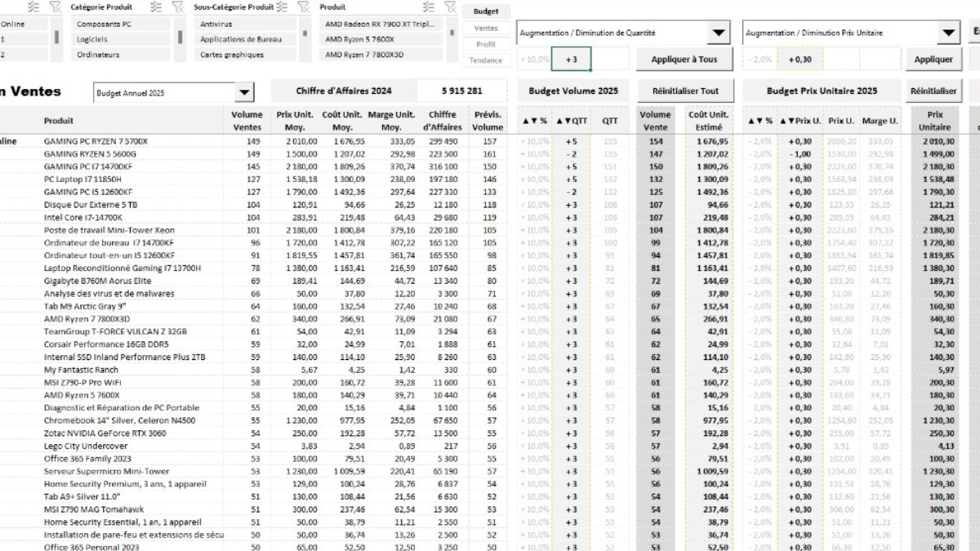Clear the filter on the Catégorie Produit slicer

pyautogui.click(x=178, y=7)
